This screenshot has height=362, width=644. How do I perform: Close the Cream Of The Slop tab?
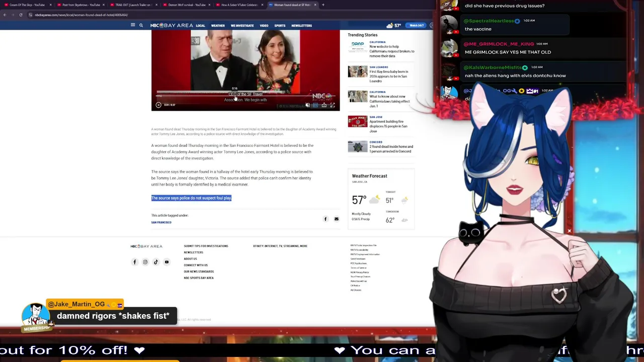tap(50, 5)
